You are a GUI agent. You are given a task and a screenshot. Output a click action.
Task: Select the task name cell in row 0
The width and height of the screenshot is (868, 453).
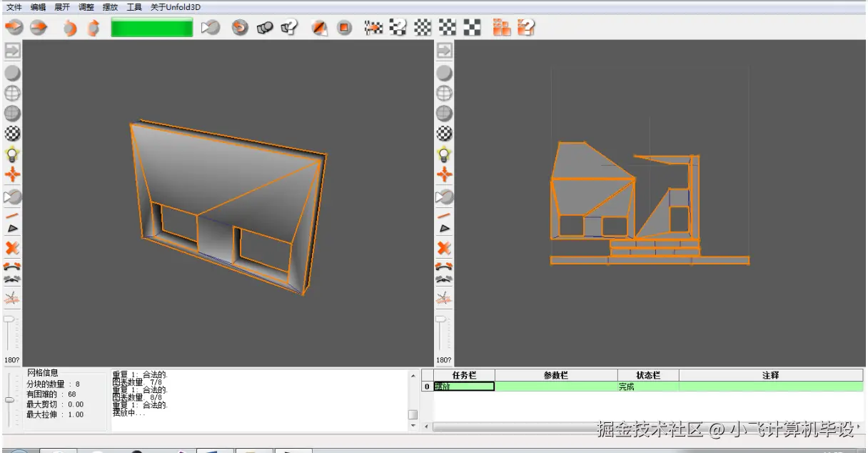pyautogui.click(x=464, y=387)
